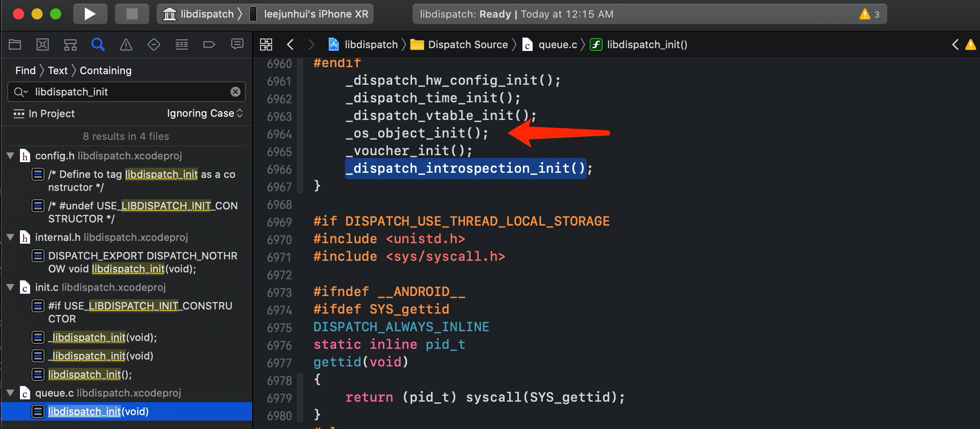Stop the running task with Stop button
The image size is (980, 429).
[x=132, y=14]
